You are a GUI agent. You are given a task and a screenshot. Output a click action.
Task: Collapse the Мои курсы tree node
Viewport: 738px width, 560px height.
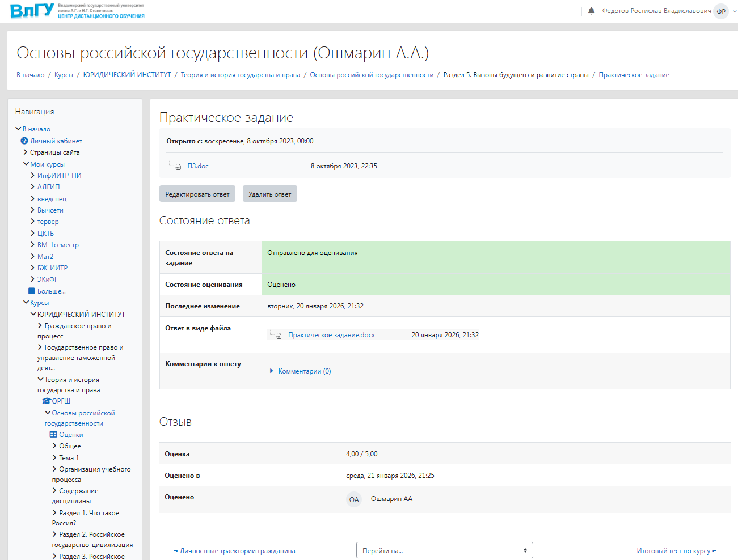click(26, 164)
